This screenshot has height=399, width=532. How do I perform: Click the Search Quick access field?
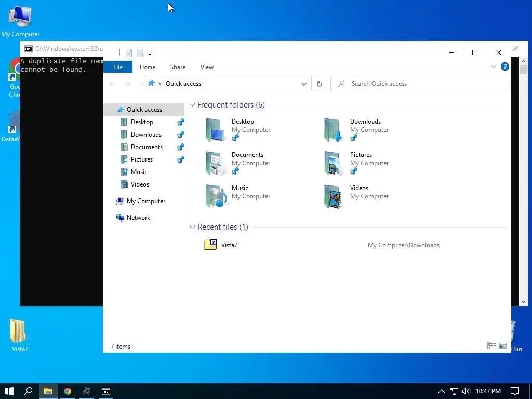coord(420,84)
